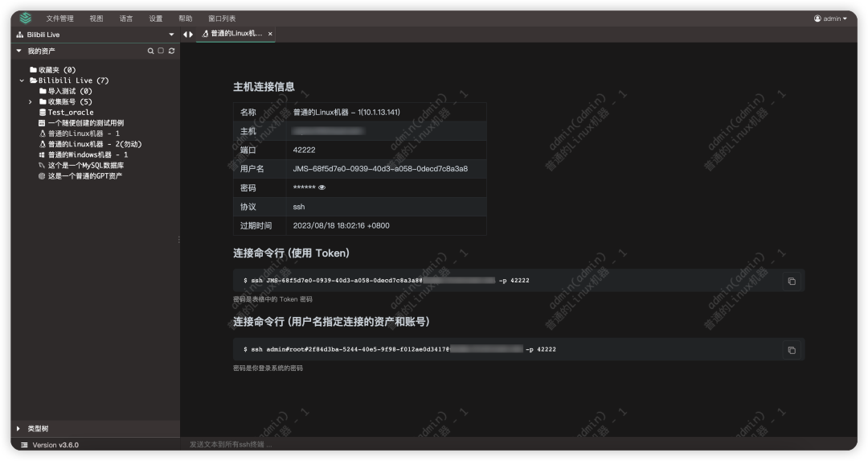
Task: Connect to 普通的Linux机器 - 2(勿动)
Action: click(95, 144)
